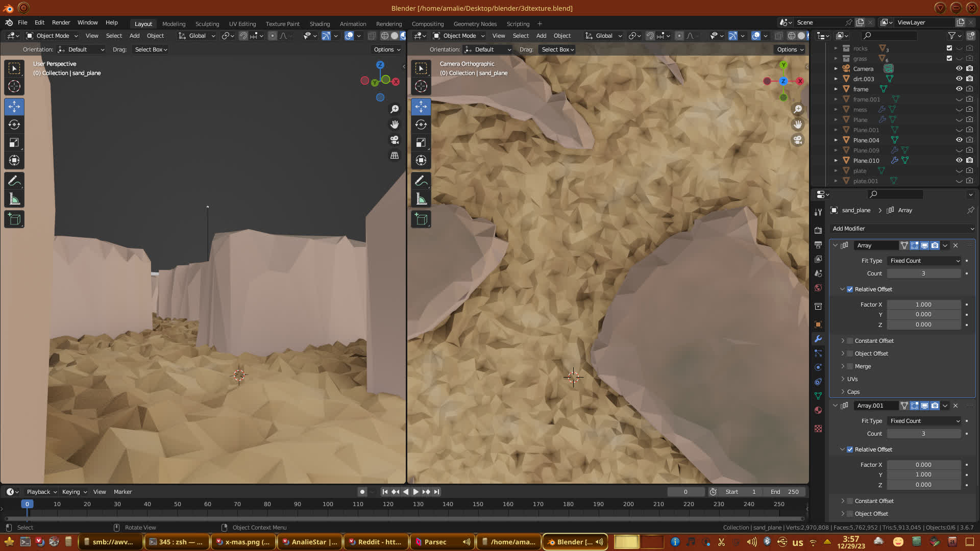Remove the Array.001 modifier with X button
This screenshot has width=980, height=551.
pyautogui.click(x=955, y=406)
